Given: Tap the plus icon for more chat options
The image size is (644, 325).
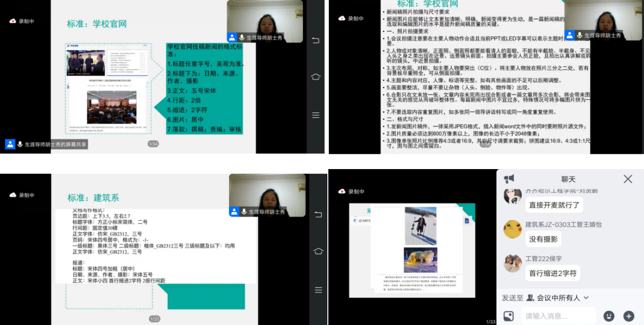Looking at the screenshot, I should (629, 316).
